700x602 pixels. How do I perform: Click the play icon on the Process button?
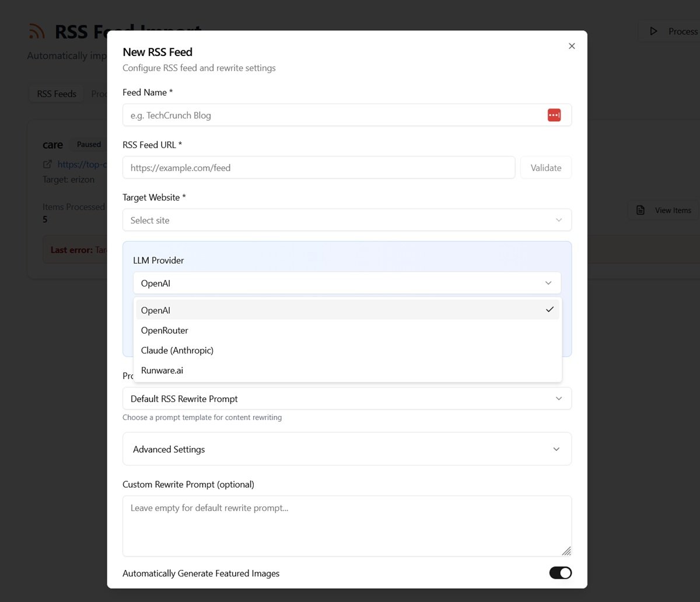click(654, 32)
